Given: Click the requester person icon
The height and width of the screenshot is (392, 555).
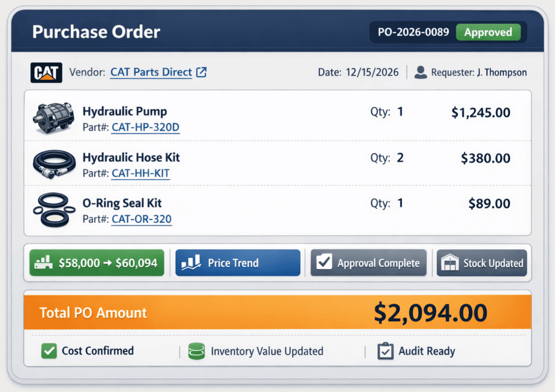Looking at the screenshot, I should click(420, 72).
